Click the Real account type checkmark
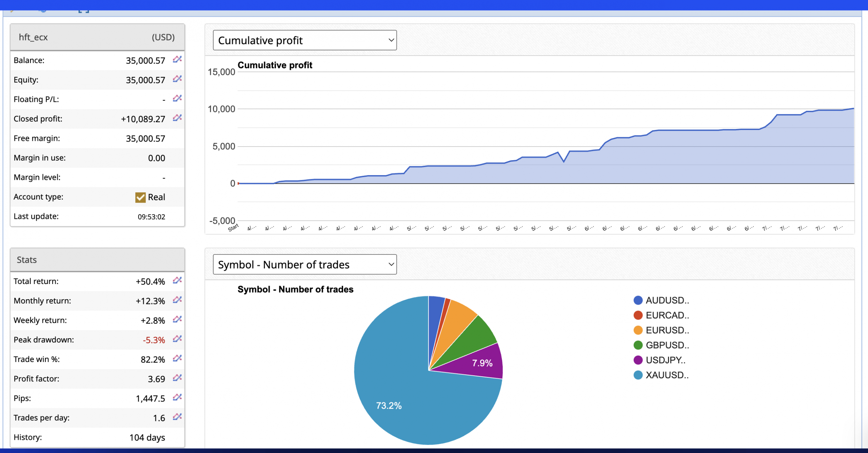Image resolution: width=868 pixels, height=453 pixels. click(x=140, y=197)
